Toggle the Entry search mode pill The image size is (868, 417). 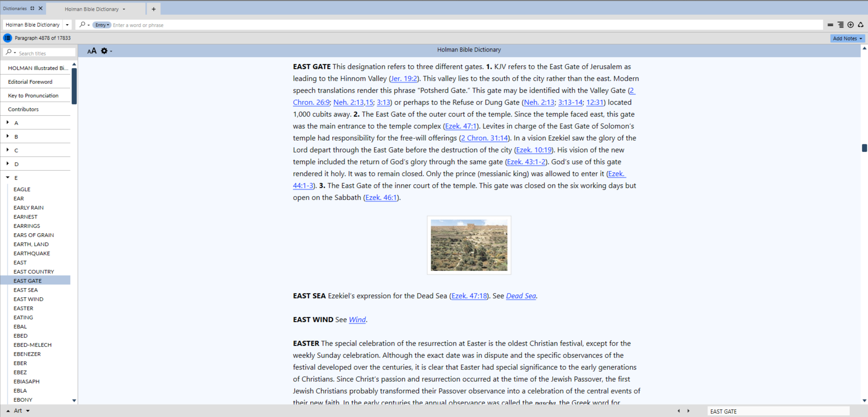[x=102, y=25]
